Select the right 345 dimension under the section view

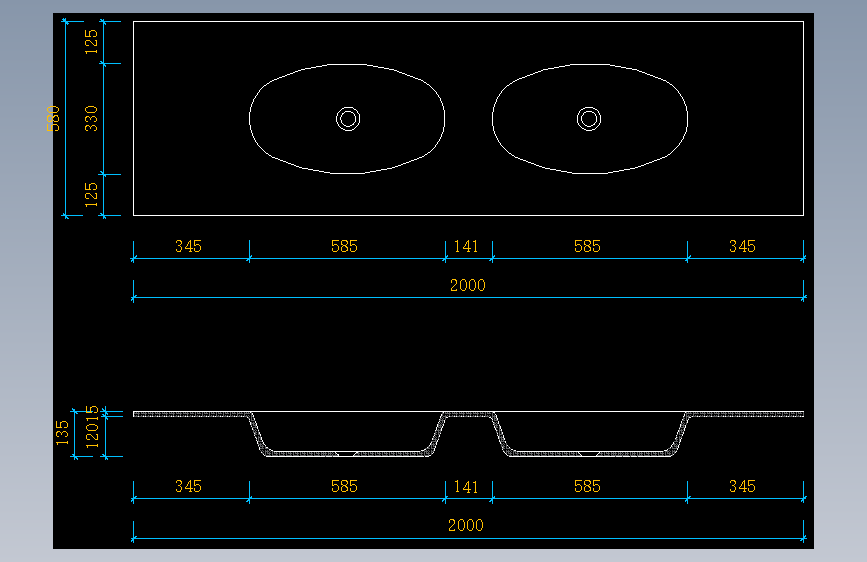click(x=742, y=486)
